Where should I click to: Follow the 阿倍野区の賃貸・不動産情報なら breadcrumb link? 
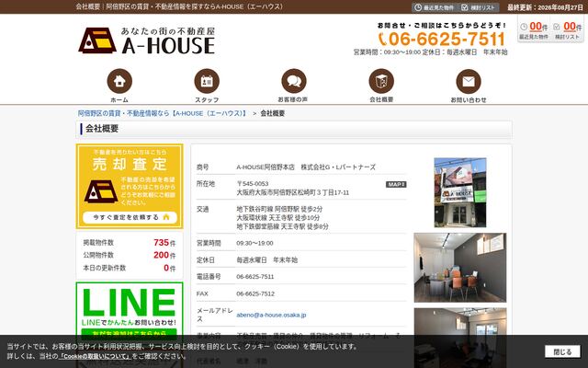(x=163, y=113)
